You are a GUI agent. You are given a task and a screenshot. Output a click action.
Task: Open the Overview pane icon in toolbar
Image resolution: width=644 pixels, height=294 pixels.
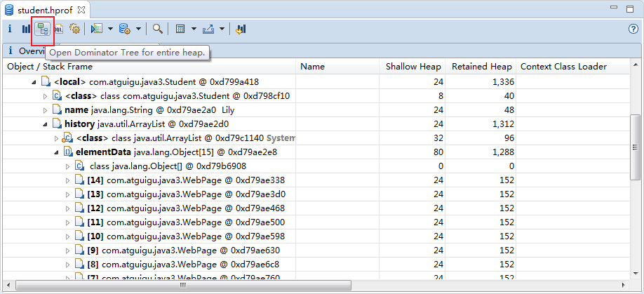10,29
